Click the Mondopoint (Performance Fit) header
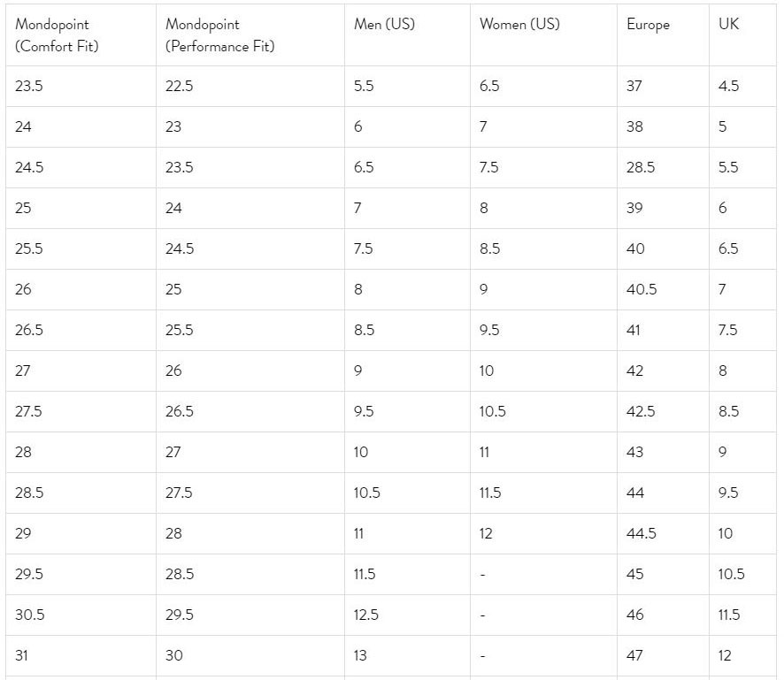The height and width of the screenshot is (680, 784). coord(250,35)
